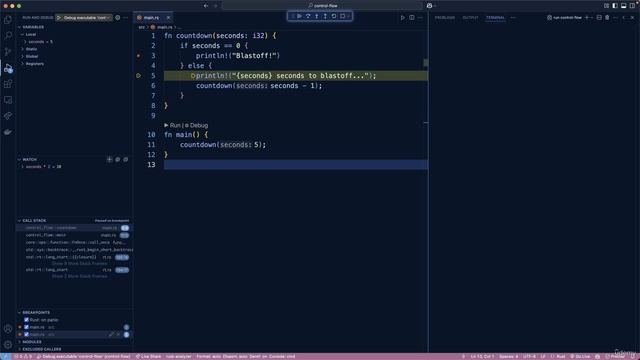
Task: Close the main.rs editor tab
Action: [x=168, y=18]
